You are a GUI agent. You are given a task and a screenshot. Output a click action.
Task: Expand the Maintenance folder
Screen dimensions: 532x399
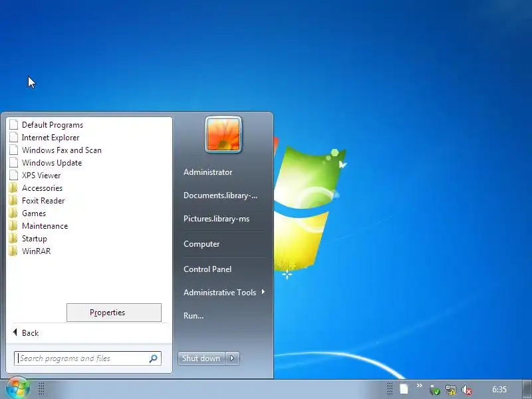pyautogui.click(x=45, y=226)
